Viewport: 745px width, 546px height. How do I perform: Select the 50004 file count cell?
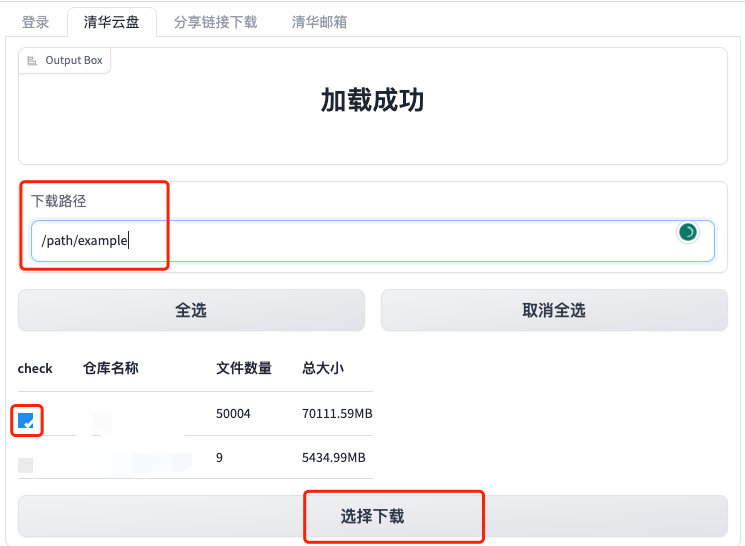coord(233,413)
